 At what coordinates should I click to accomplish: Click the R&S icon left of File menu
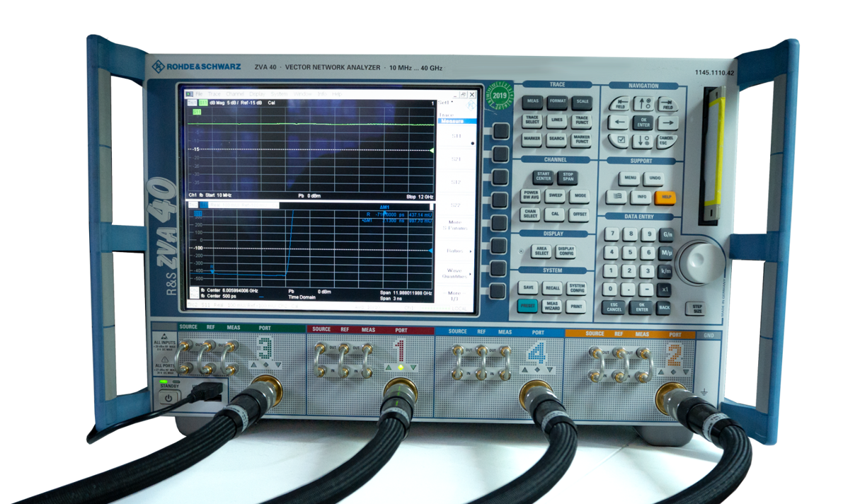[x=189, y=94]
